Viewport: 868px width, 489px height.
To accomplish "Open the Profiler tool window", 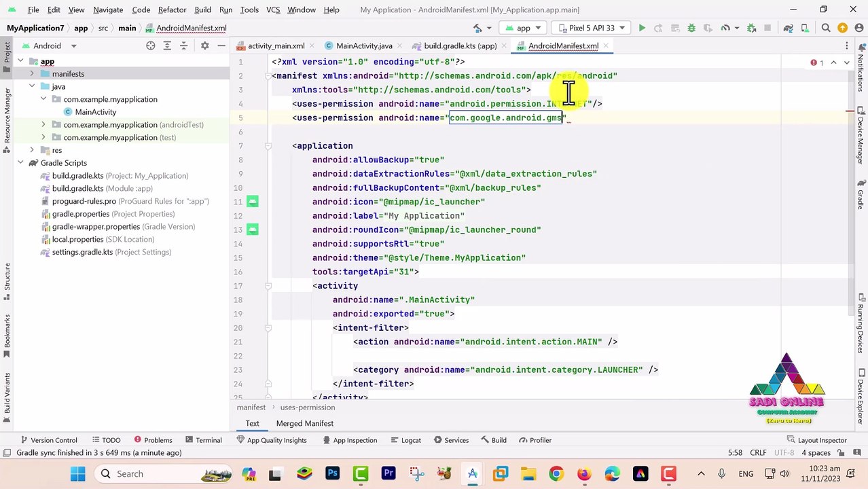I will (535, 440).
